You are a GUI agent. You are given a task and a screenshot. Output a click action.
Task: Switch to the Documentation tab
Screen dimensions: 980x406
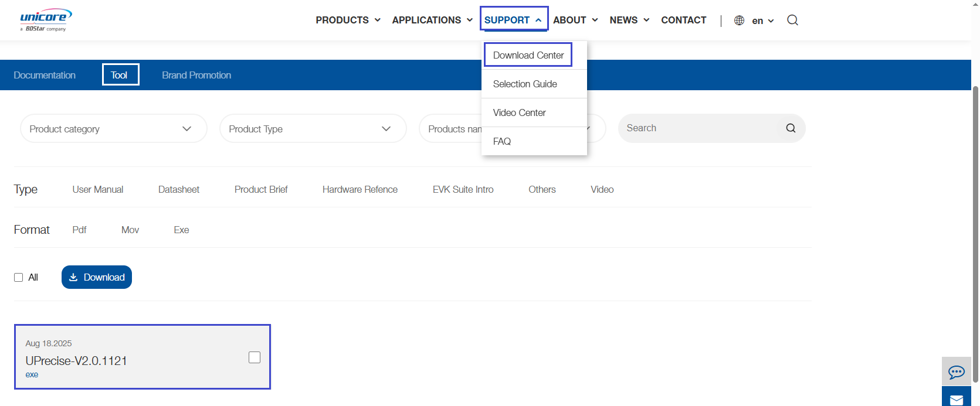45,75
